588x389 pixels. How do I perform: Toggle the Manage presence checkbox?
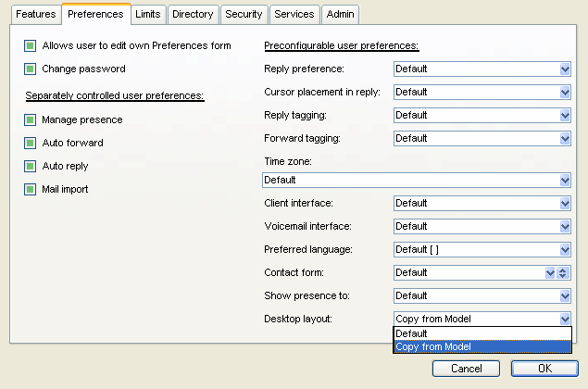[31, 119]
